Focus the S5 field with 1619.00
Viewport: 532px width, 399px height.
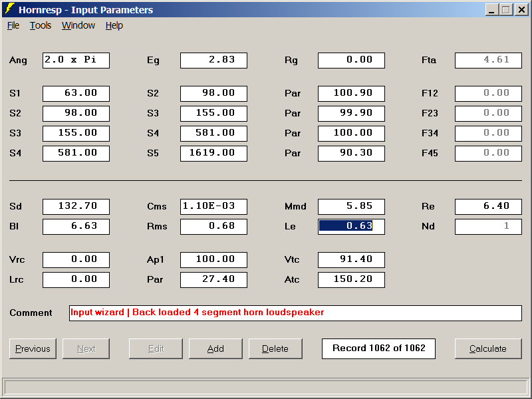pos(213,154)
